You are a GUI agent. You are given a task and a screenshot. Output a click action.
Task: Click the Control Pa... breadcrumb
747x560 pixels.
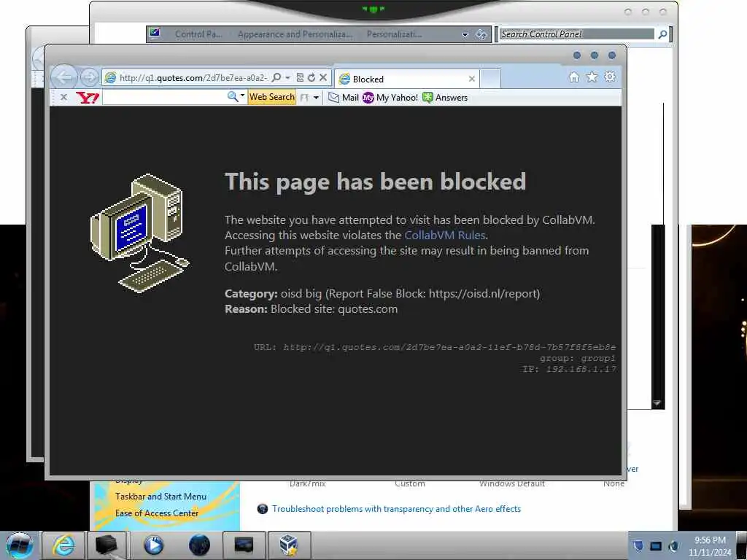[x=198, y=34]
